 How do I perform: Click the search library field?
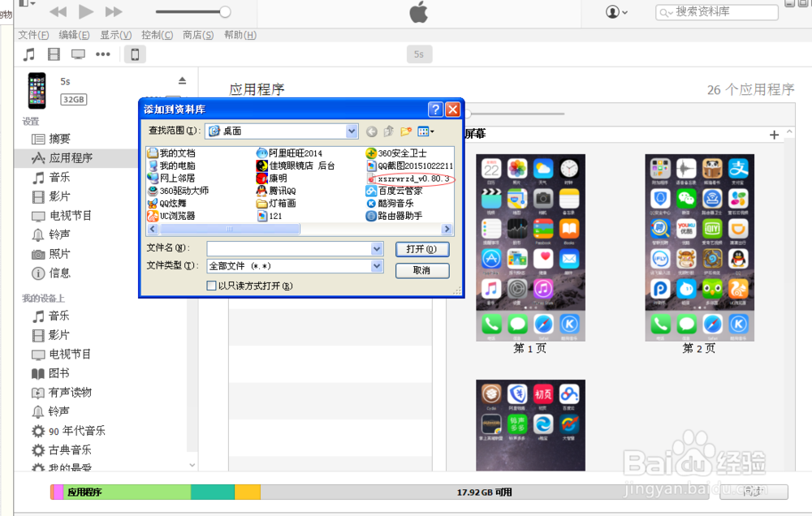[717, 12]
